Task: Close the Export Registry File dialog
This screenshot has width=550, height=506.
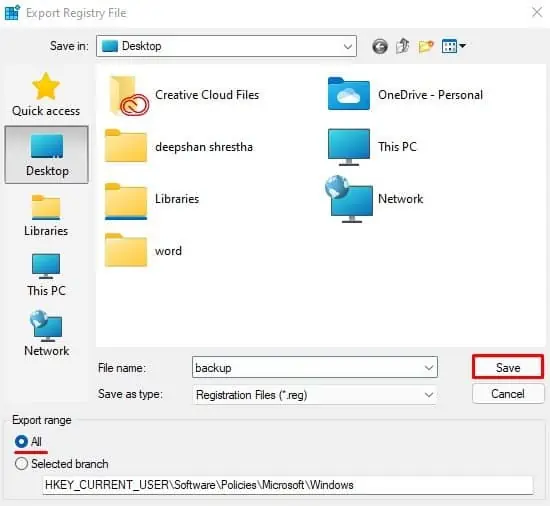Action: [537, 13]
